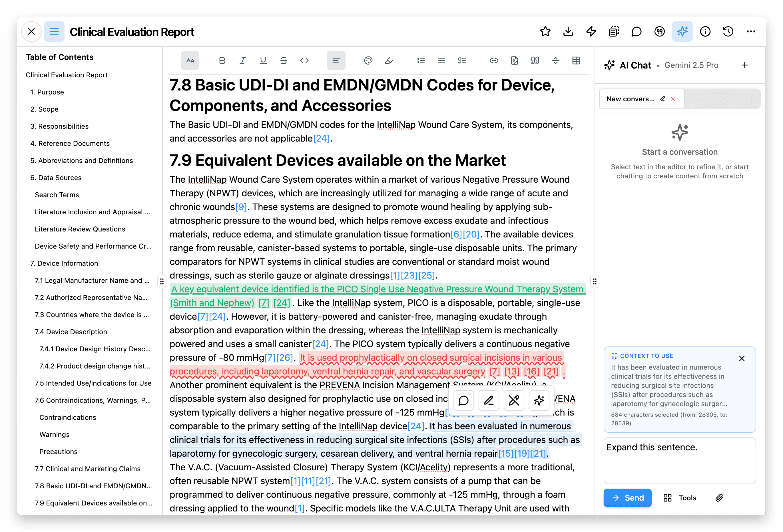Click the Expand this sentence input field
The height and width of the screenshot is (532, 783).
(x=679, y=460)
